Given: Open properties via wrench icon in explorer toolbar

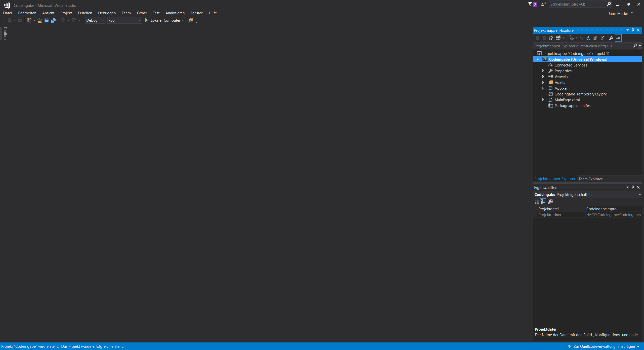Looking at the screenshot, I should pyautogui.click(x=611, y=38).
